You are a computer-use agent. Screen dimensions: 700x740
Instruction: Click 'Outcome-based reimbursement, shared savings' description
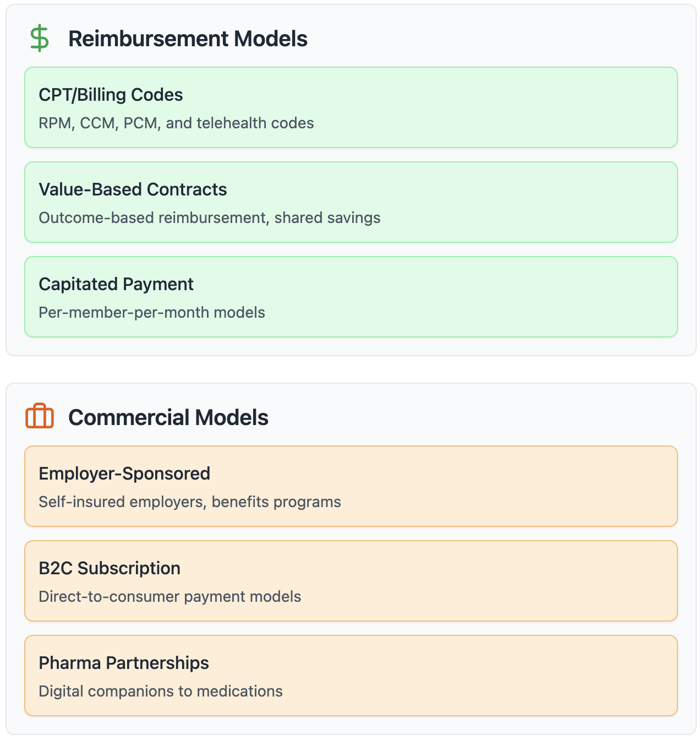tap(209, 217)
